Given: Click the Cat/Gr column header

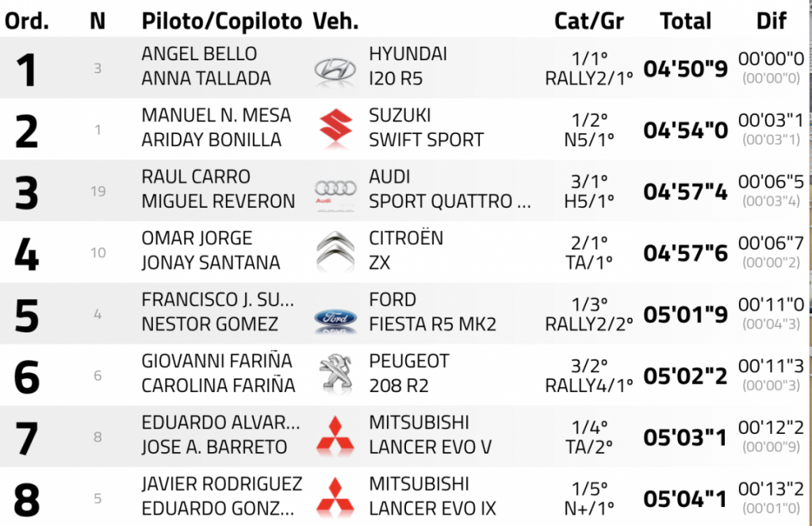Looking at the screenshot, I should tap(588, 21).
